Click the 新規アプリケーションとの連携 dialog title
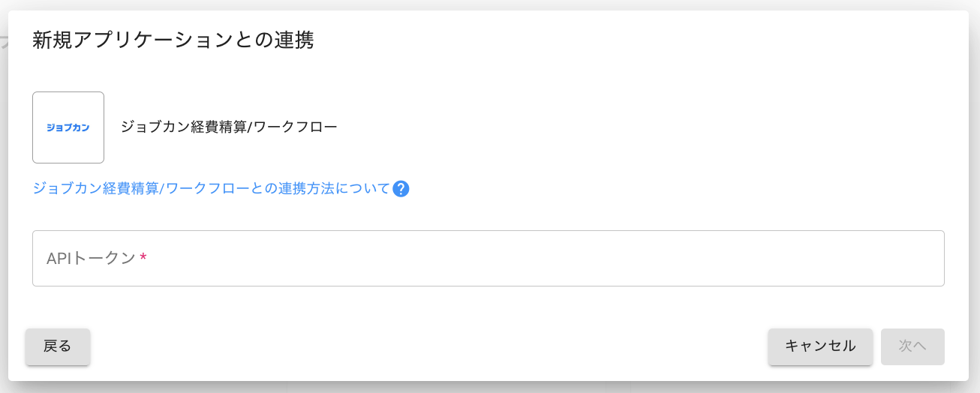 pos(173,40)
